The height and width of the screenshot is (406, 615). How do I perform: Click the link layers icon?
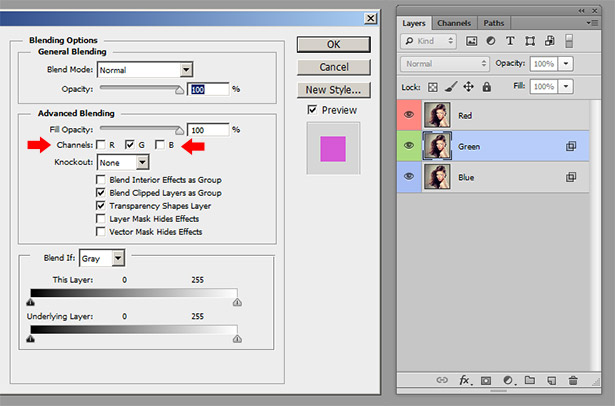click(442, 380)
